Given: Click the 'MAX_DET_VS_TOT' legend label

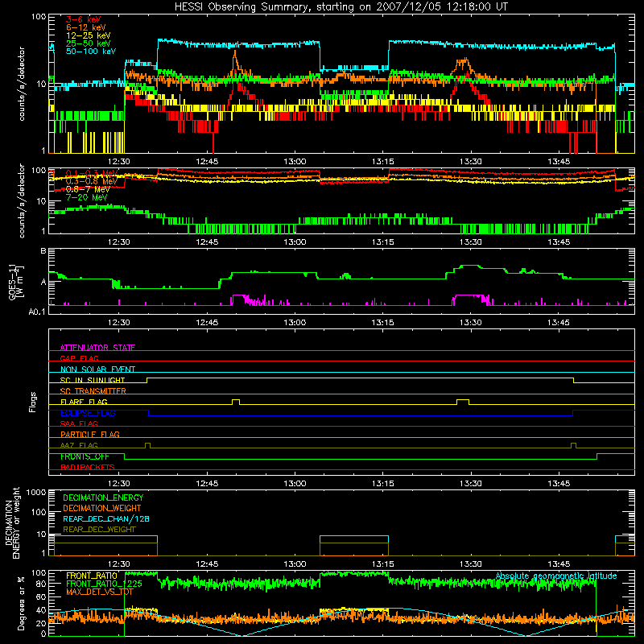Looking at the screenshot, I should 100,592.
